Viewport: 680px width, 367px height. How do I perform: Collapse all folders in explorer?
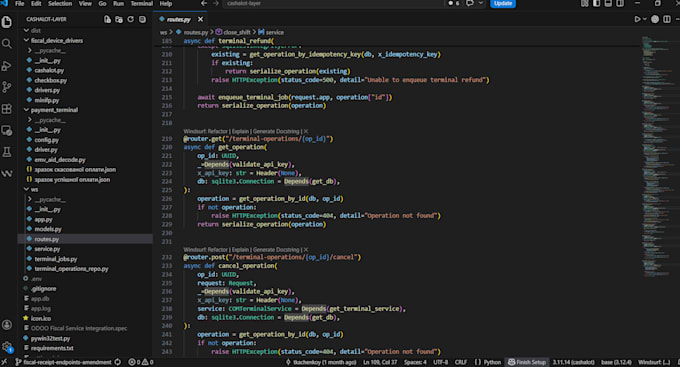142,19
